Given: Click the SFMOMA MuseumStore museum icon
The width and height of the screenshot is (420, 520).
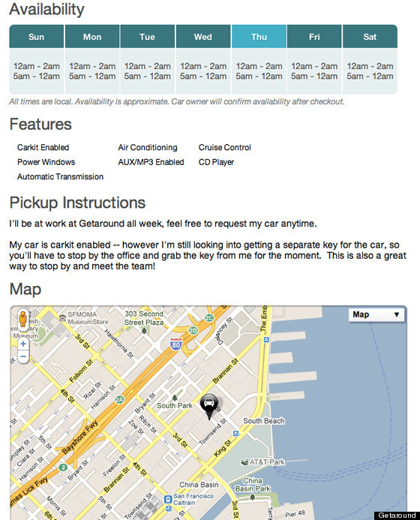Looking at the screenshot, I should click(62, 317).
